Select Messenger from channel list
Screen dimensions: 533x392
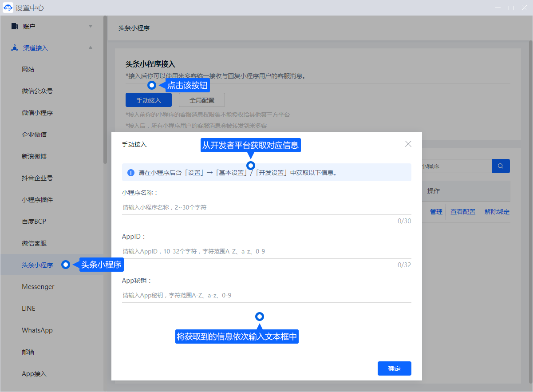[38, 287]
